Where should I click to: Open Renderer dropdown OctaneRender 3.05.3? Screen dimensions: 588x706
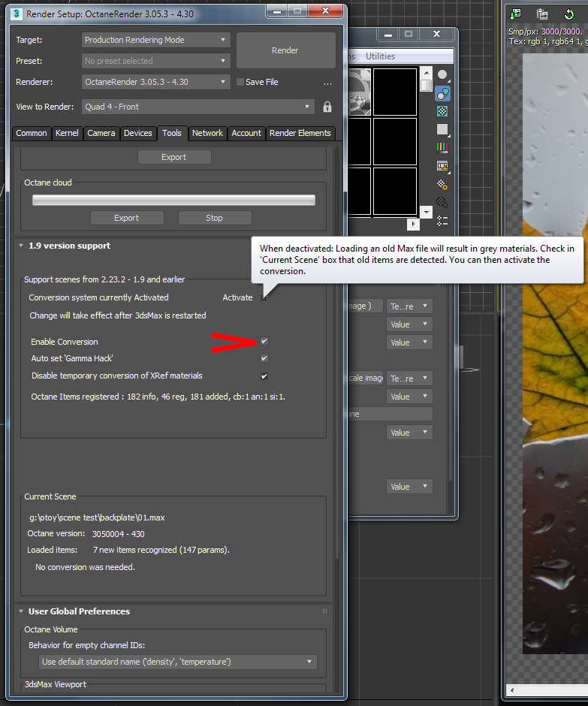[x=155, y=82]
